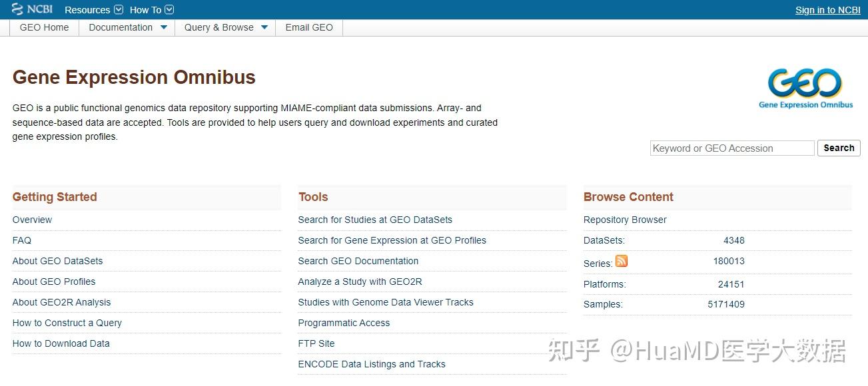868x386 pixels.
Task: Focus the Keyword or GEO Accession field
Action: (x=732, y=148)
